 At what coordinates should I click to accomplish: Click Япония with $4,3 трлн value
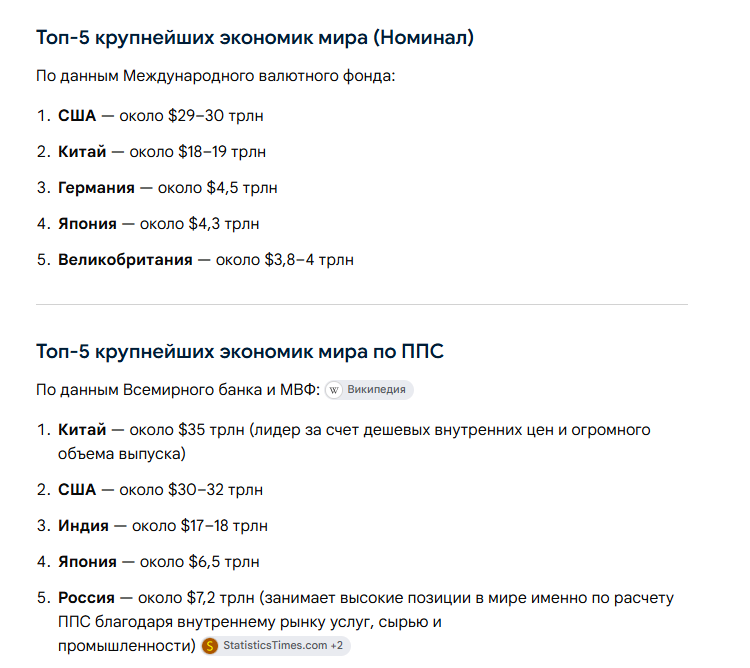(158, 224)
